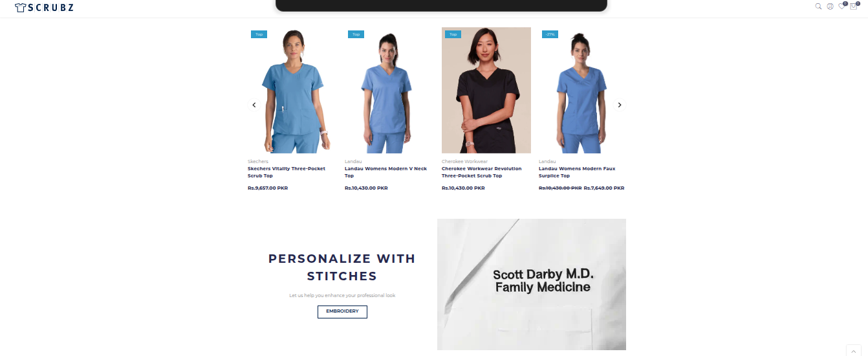Show previous products with left arrow
This screenshot has height=356, width=868.
pos(254,105)
